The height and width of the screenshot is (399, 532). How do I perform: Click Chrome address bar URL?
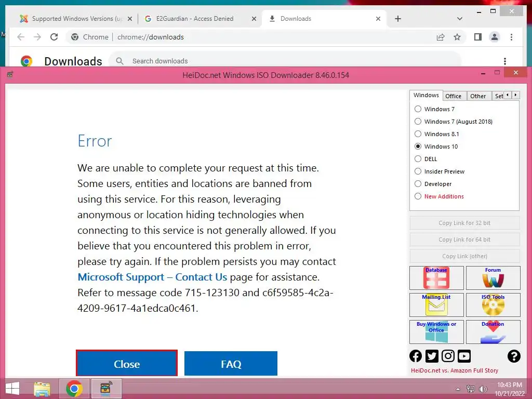click(x=150, y=37)
